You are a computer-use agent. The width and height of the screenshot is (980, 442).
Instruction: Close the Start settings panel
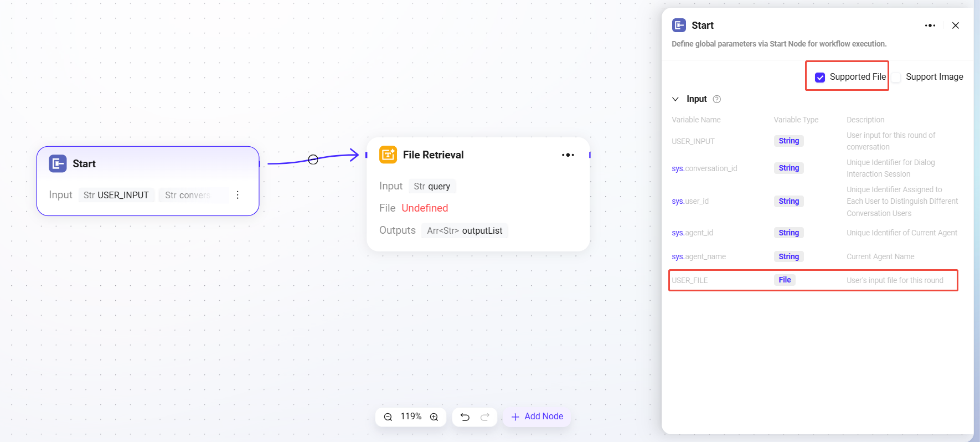point(955,25)
